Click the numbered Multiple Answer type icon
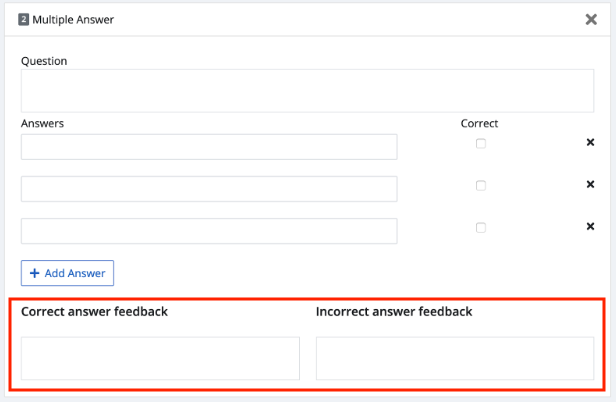Image resolution: width=616 pixels, height=402 pixels. coord(24,19)
